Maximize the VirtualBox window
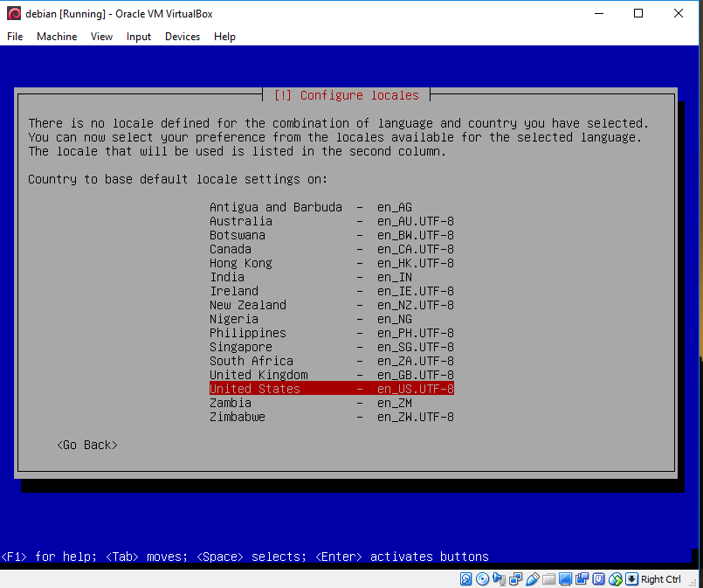 (638, 13)
